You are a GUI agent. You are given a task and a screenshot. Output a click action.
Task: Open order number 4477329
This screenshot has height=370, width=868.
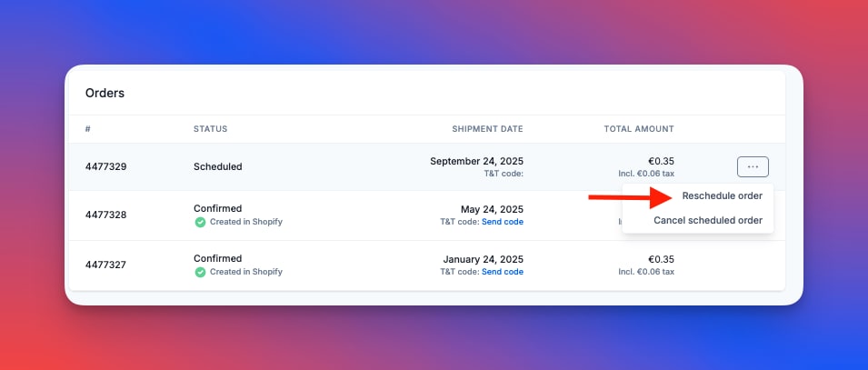pos(105,166)
